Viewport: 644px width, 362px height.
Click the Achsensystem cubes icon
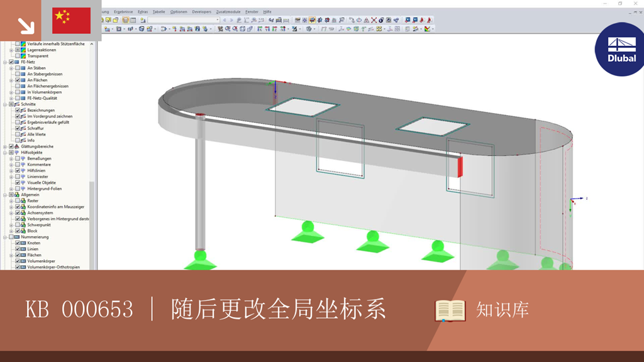[x=23, y=212]
